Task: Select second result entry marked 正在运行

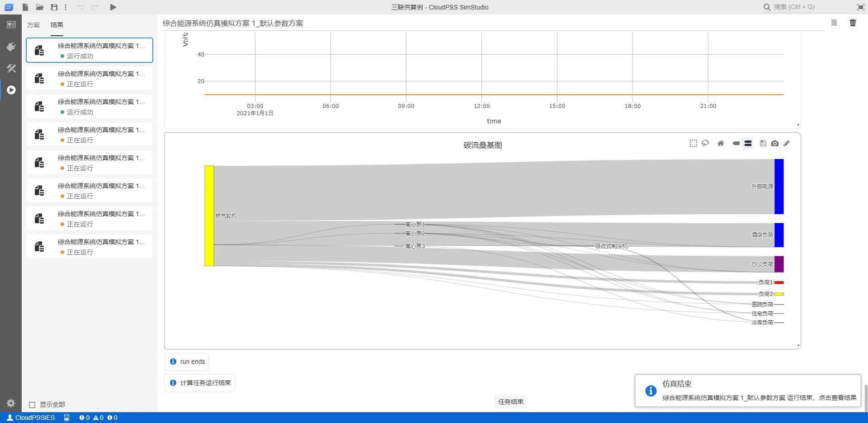Action: (x=90, y=78)
